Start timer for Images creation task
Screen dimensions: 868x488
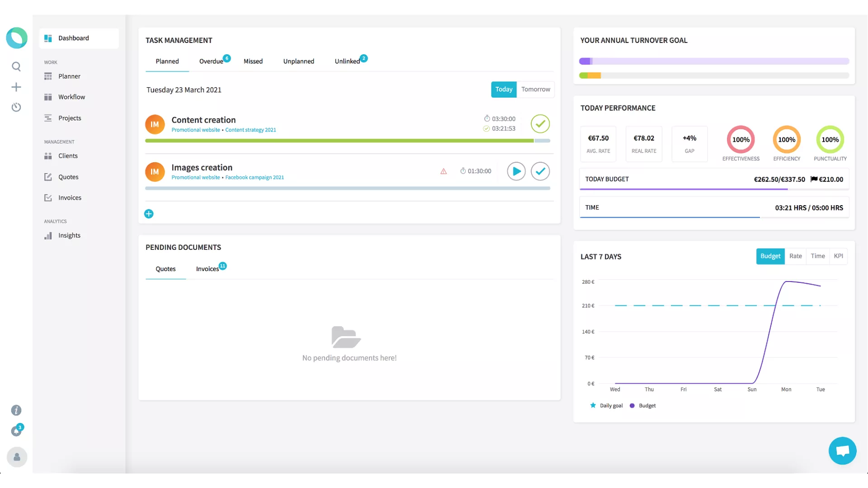click(516, 171)
